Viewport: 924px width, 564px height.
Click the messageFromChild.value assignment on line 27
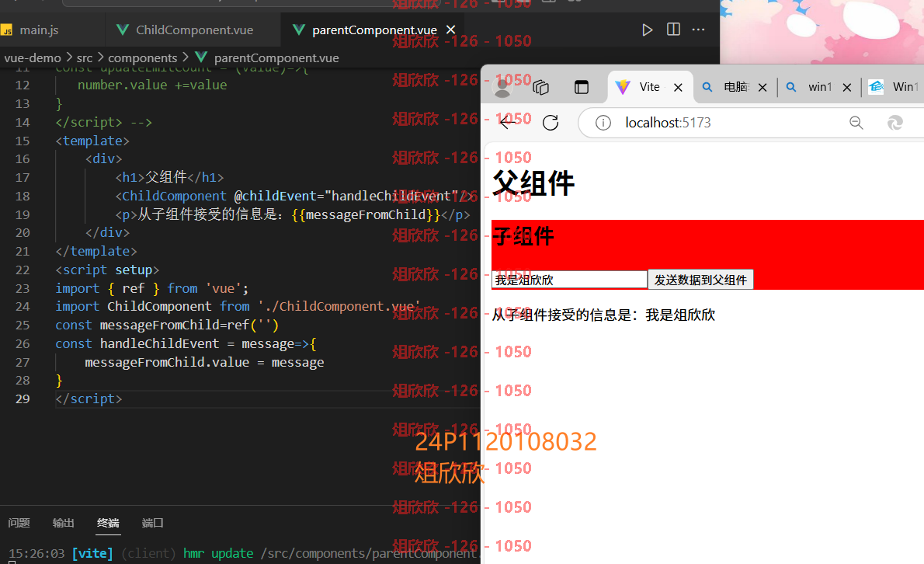point(204,363)
